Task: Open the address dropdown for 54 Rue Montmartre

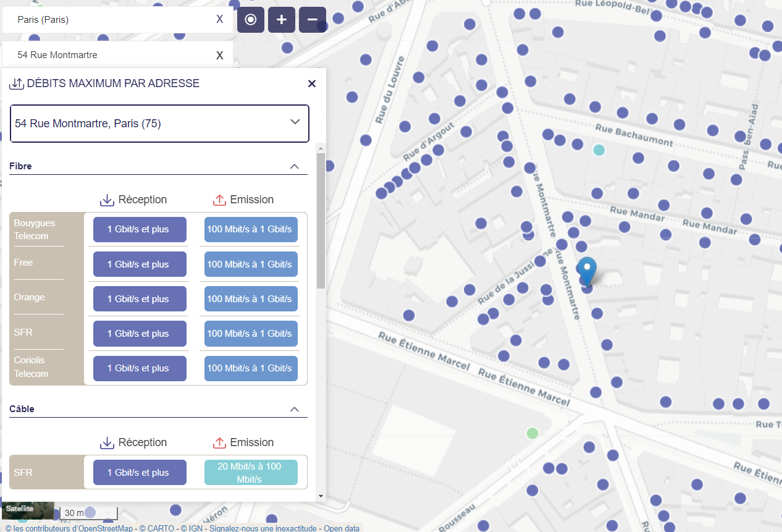Action: click(x=295, y=122)
